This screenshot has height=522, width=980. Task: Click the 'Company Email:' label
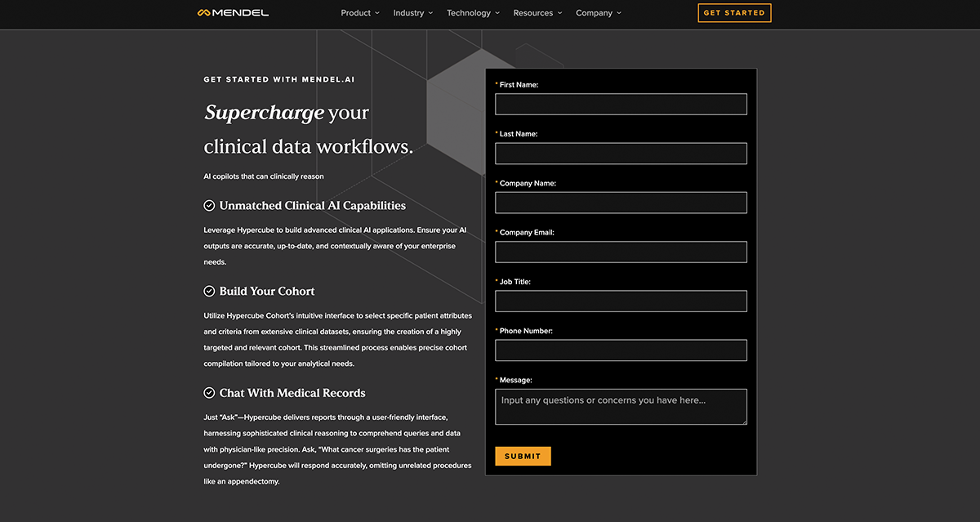(527, 233)
